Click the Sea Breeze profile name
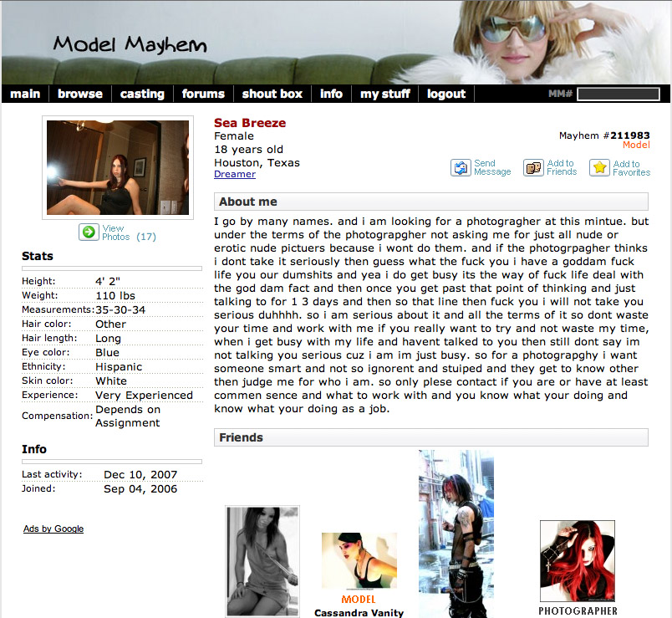This screenshot has width=672, height=618. pyautogui.click(x=250, y=123)
